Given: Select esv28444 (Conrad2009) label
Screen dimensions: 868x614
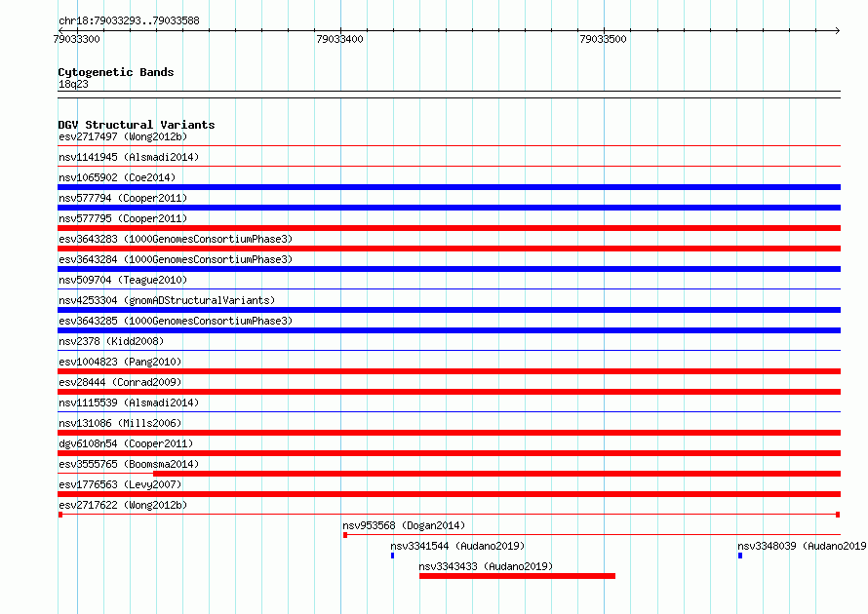Looking at the screenshot, I should point(120,382).
